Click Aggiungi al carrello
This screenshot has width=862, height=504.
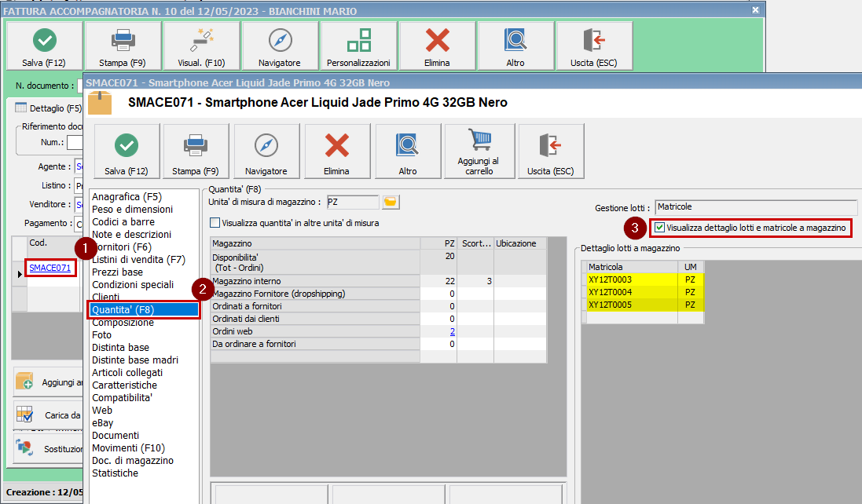(479, 151)
